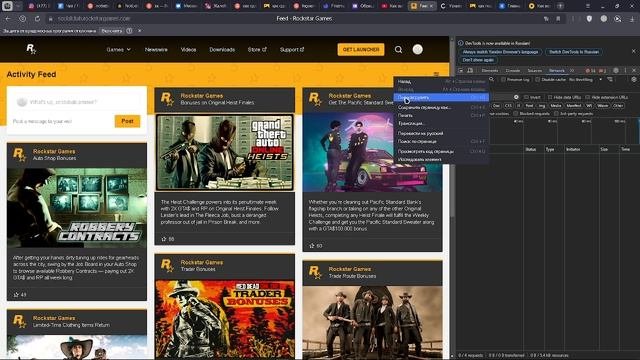Choose the save page as context menu entry
The image size is (640, 360).
tap(441, 107)
